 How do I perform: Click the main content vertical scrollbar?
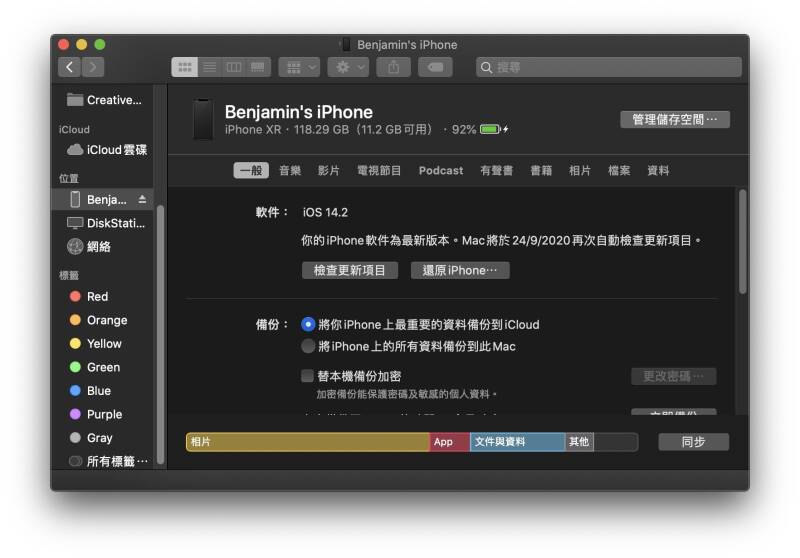pos(742,241)
